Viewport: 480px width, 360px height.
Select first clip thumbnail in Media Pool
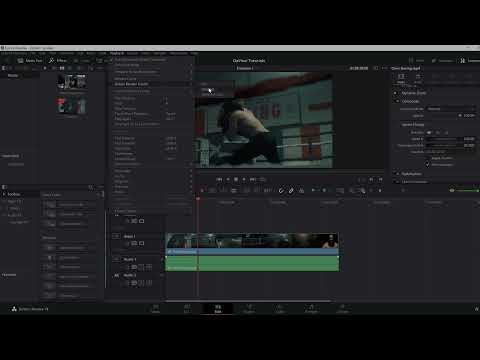tap(72, 82)
